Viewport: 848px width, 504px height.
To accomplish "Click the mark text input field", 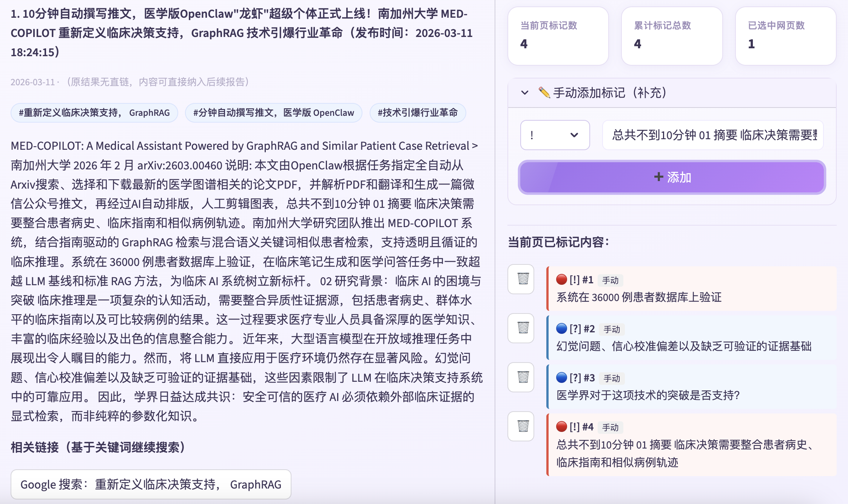I will point(713,135).
